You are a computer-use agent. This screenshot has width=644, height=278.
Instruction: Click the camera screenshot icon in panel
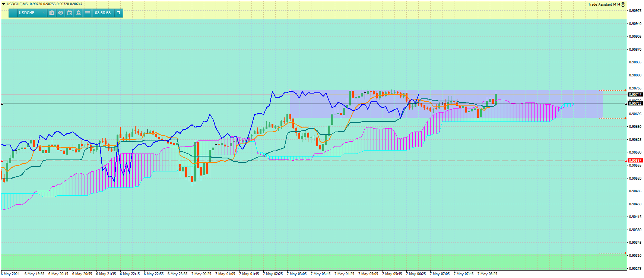pyautogui.click(x=52, y=13)
